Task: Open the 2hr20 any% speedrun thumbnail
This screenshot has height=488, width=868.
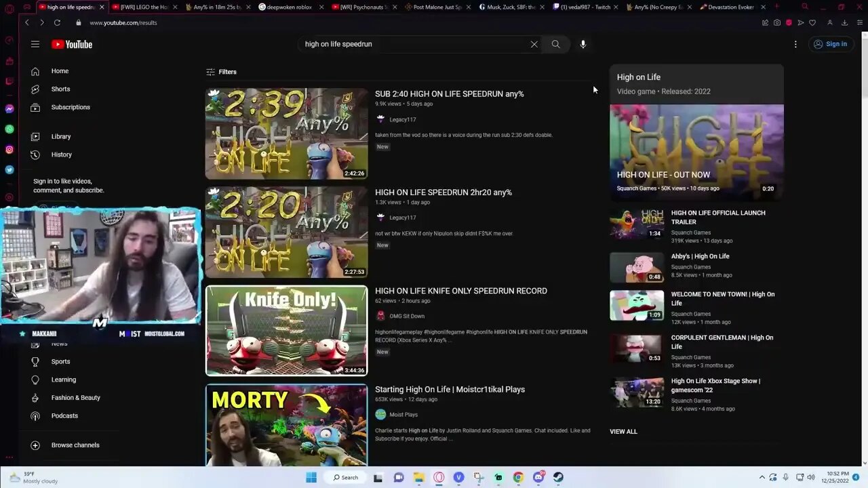Action: (x=286, y=232)
